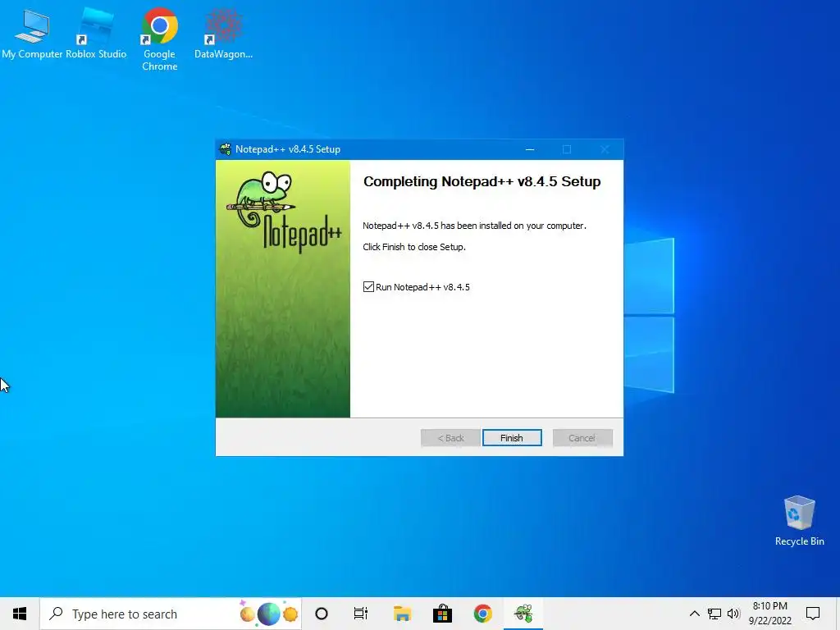Screen dimensions: 840x630
Task: Click Notepad++ installer taskbar icon
Action: click(523, 614)
